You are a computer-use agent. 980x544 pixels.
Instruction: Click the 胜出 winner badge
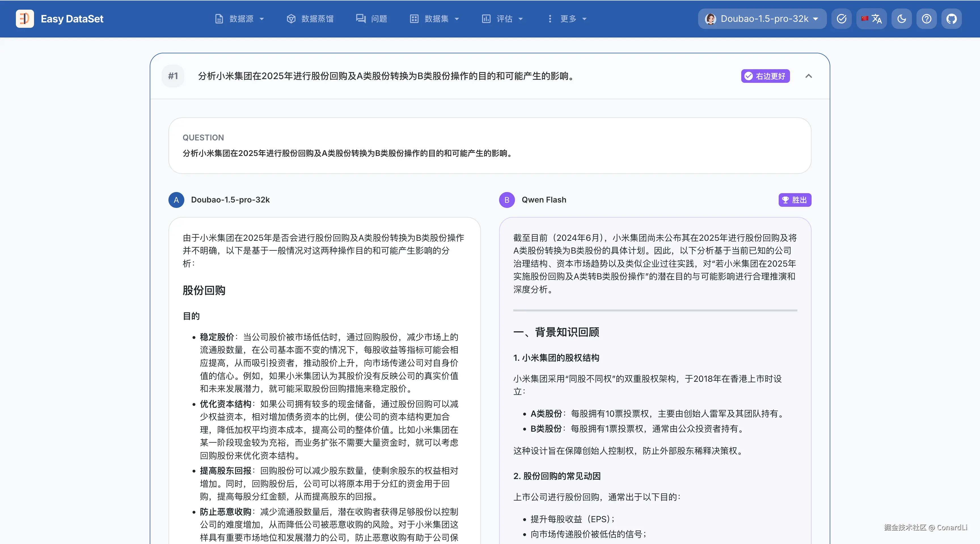(795, 200)
